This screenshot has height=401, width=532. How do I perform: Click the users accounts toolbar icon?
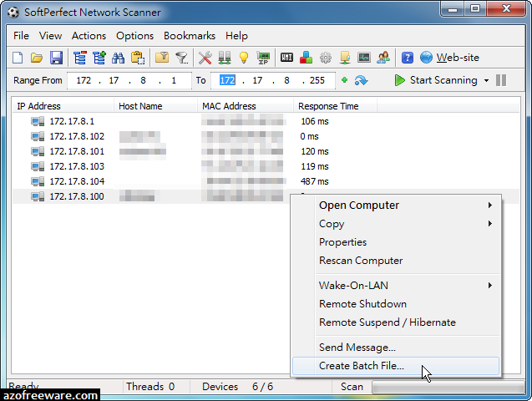point(383,58)
